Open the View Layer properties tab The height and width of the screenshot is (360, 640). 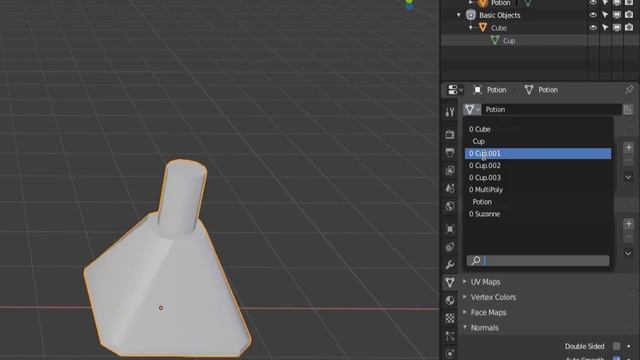[x=450, y=170]
